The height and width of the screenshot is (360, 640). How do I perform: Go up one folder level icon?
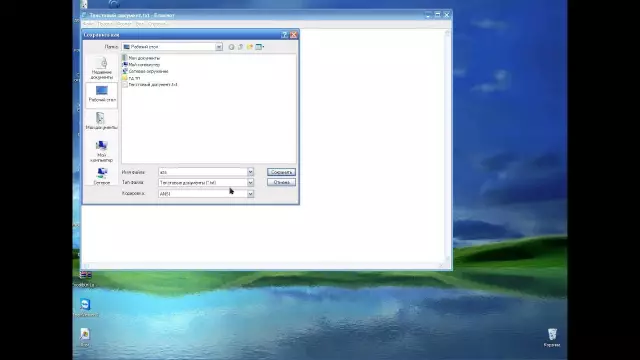pyautogui.click(x=240, y=47)
